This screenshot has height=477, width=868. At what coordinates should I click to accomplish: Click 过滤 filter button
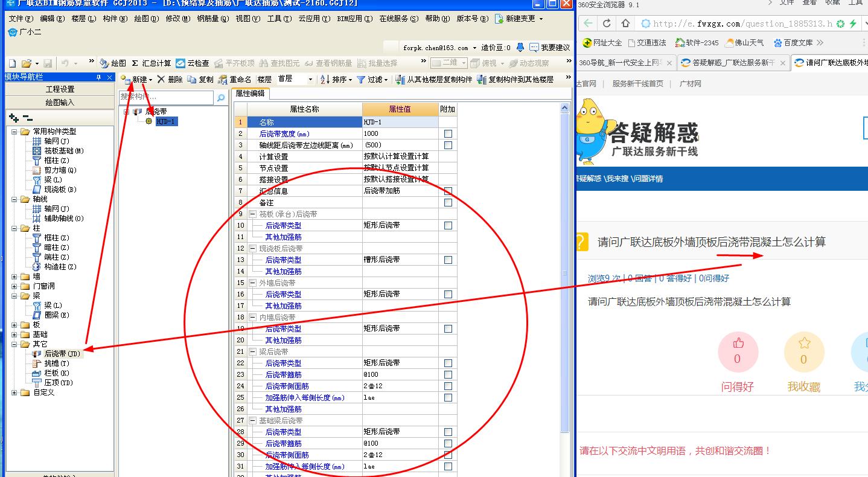372,79
